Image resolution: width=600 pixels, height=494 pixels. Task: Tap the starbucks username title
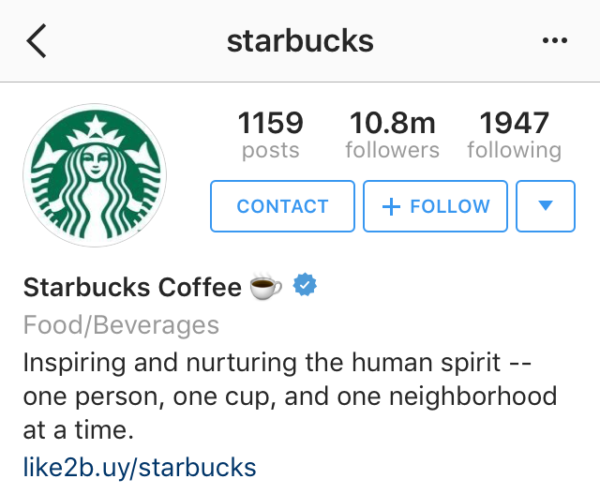[300, 41]
